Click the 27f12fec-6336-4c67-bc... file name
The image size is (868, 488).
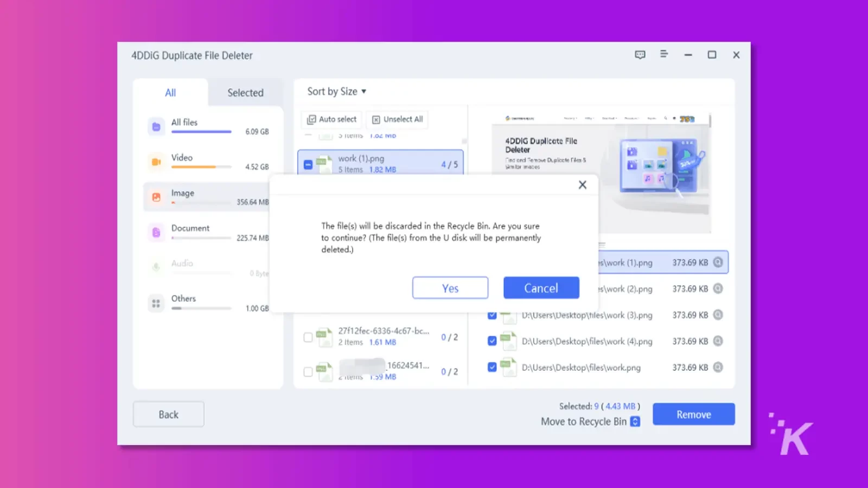(384, 331)
